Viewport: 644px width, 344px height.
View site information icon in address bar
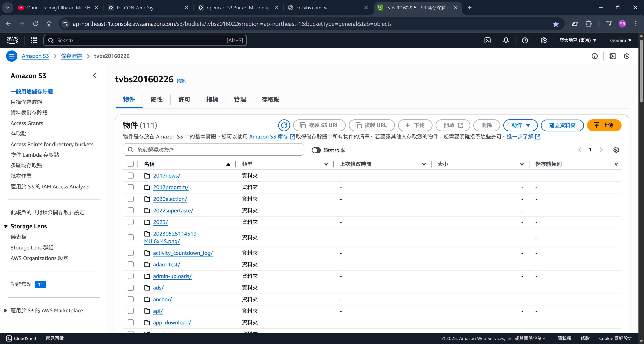65,24
